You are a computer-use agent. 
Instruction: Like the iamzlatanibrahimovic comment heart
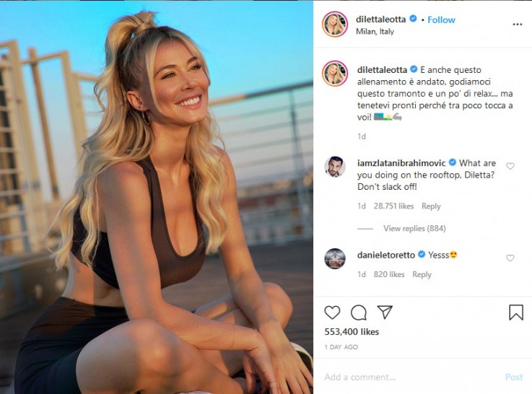[510, 166]
